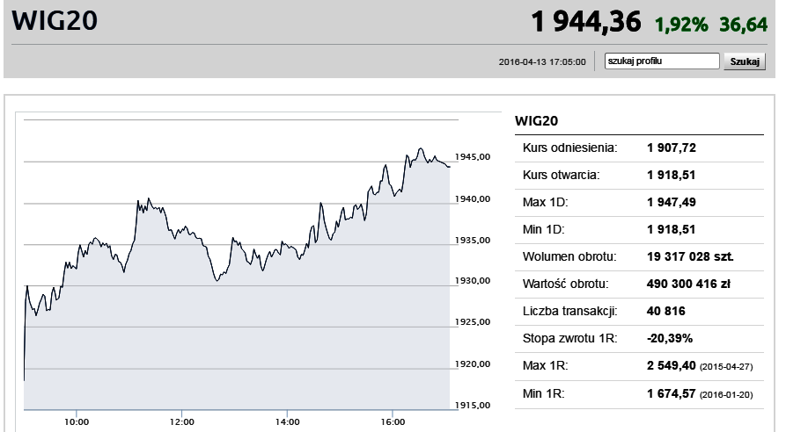
Task: Click the 'Liczba transakcji:' label
Action: click(570, 311)
